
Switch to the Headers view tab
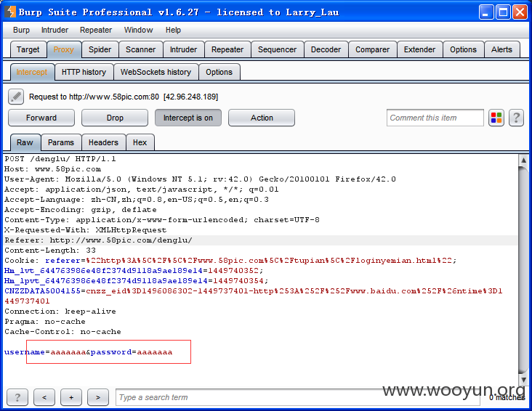(x=103, y=142)
